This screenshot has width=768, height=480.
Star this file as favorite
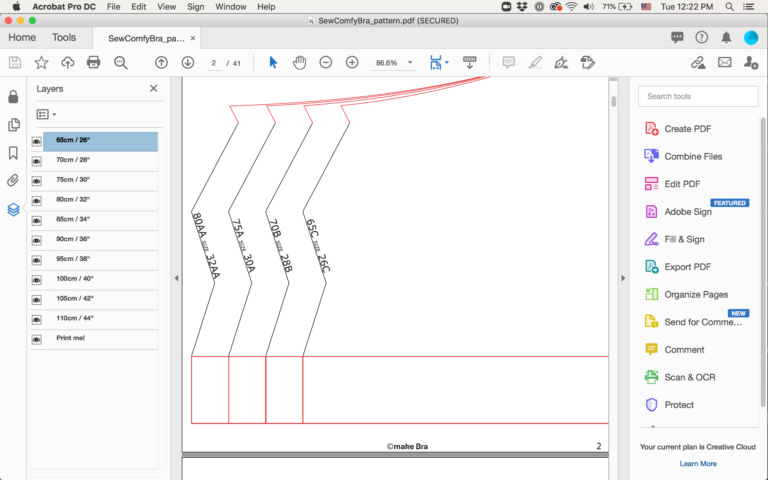coord(41,62)
